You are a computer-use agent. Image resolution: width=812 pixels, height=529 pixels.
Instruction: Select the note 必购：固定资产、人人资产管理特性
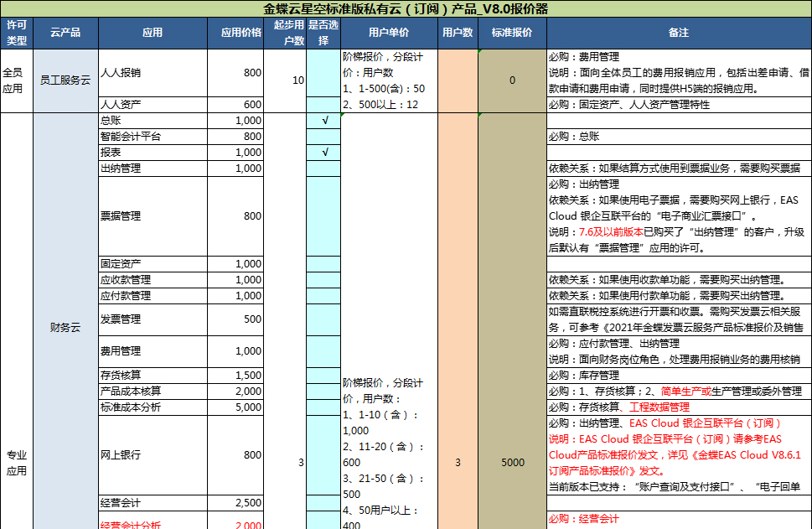679,105
